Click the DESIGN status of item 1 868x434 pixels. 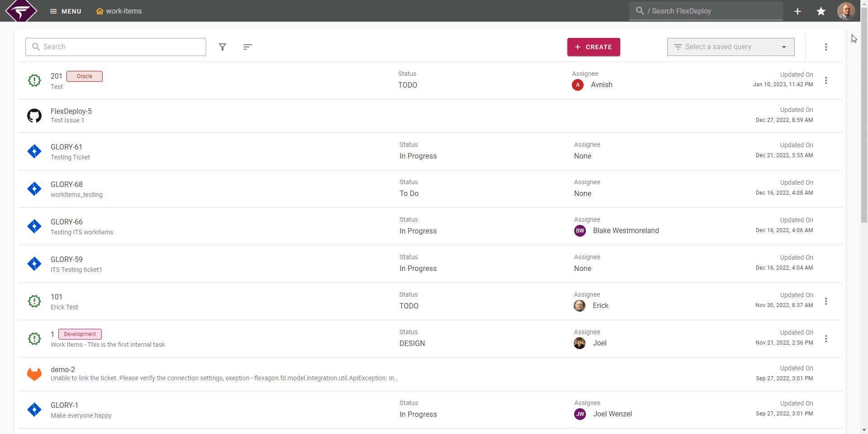(412, 344)
